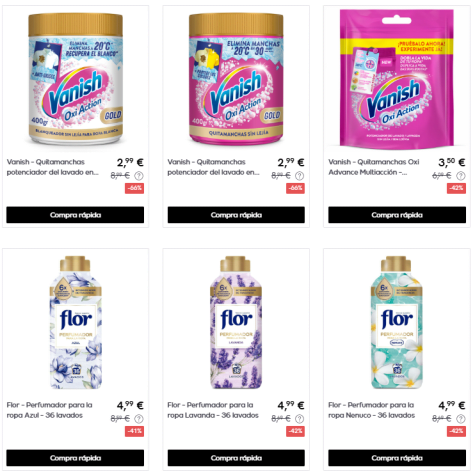The image size is (475, 472).
Task: Open the Vanish pink pouch product image
Action: coord(397,77)
